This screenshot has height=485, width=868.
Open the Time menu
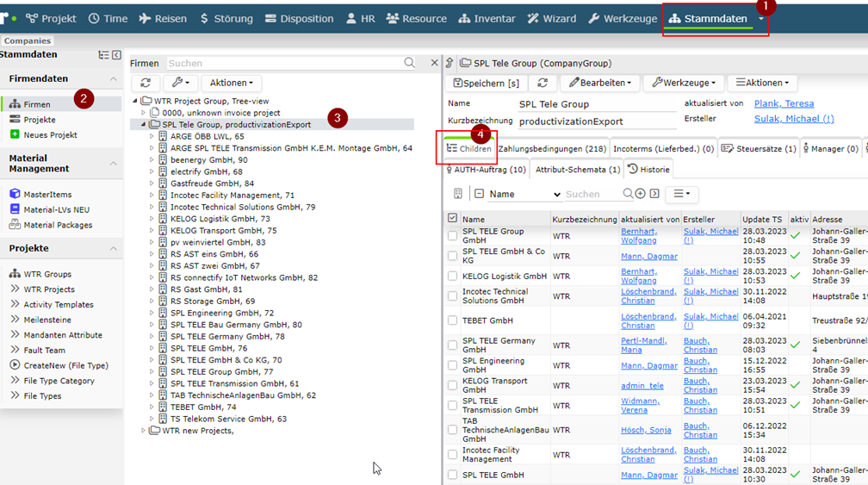108,18
